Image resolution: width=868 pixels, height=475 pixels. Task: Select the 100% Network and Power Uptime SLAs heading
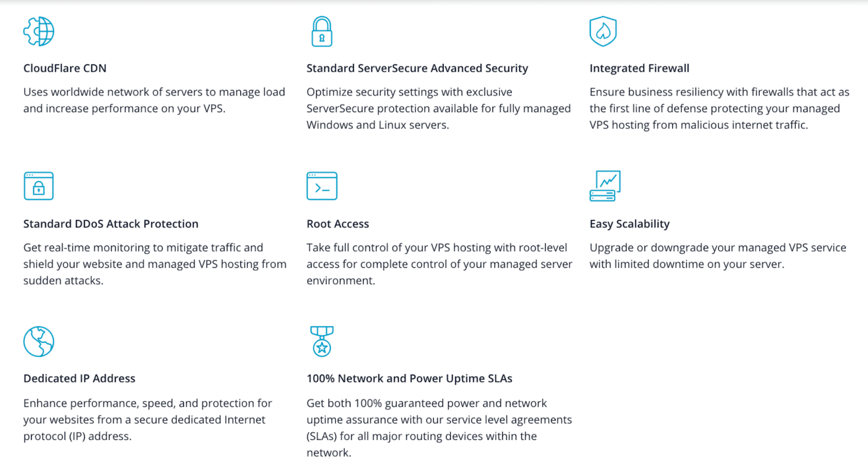pyautogui.click(x=410, y=378)
